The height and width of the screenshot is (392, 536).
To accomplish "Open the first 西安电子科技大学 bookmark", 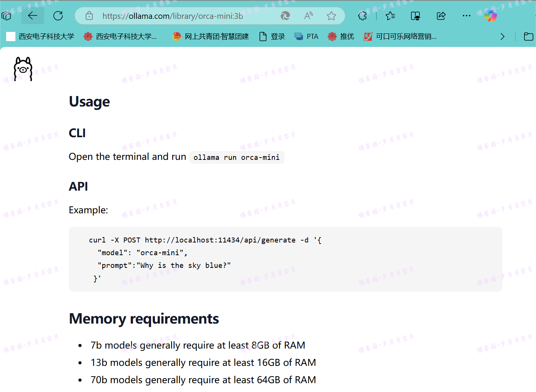I will [x=40, y=37].
